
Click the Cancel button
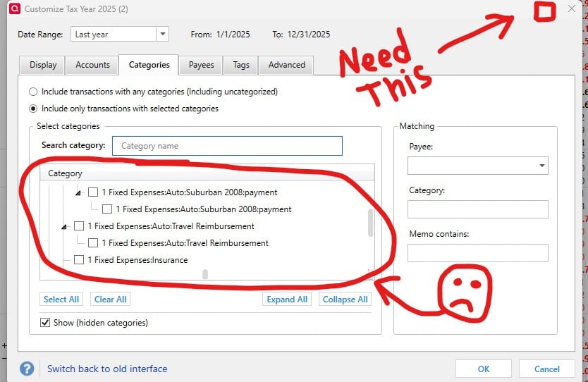click(x=546, y=369)
